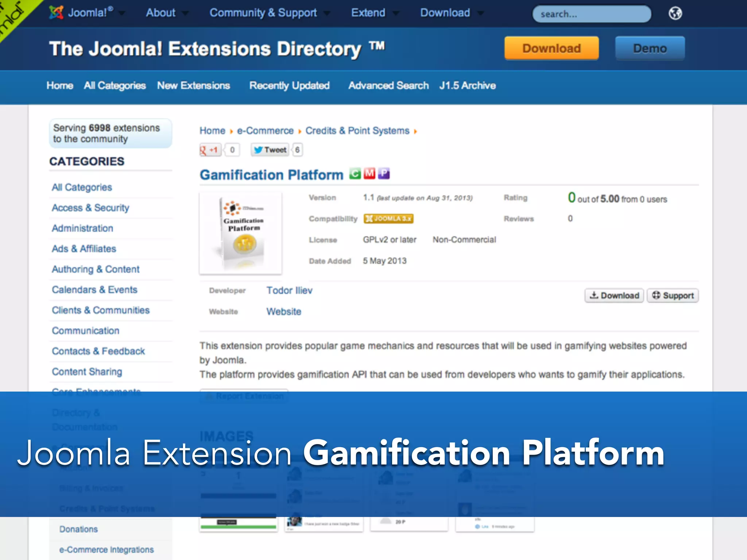The width and height of the screenshot is (747, 560).
Task: Click the Google +1 button
Action: pos(210,150)
